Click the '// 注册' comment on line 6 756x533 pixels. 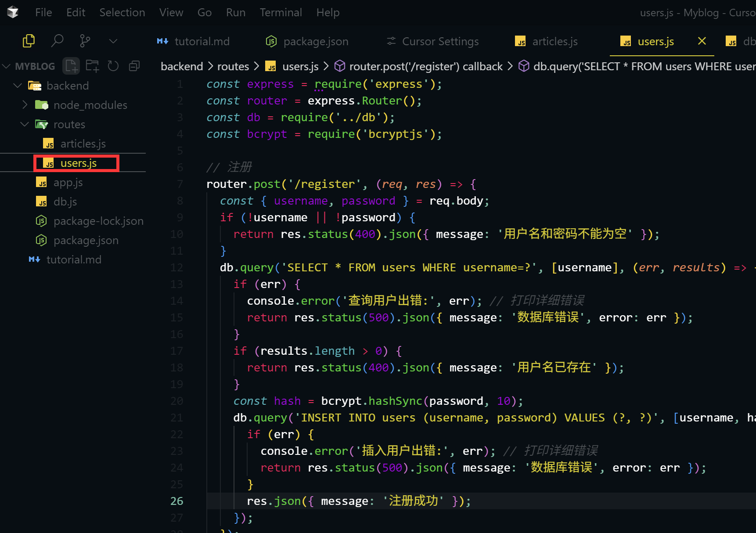pos(229,167)
